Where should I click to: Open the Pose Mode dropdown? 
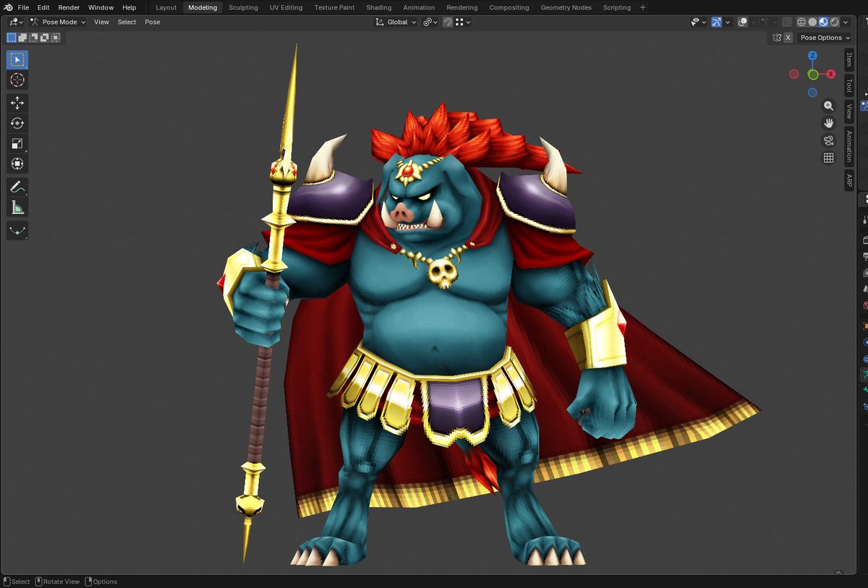tap(57, 22)
